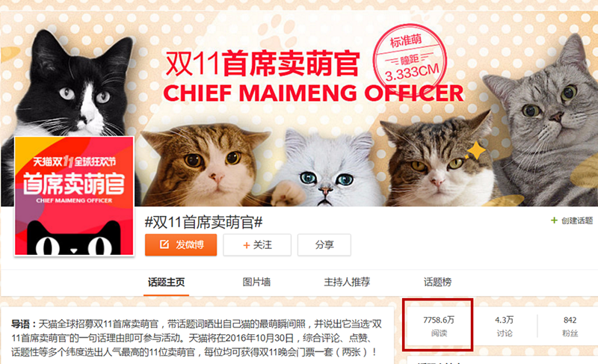Follow the topic with 关注 button
The image size is (598, 364).
point(257,244)
